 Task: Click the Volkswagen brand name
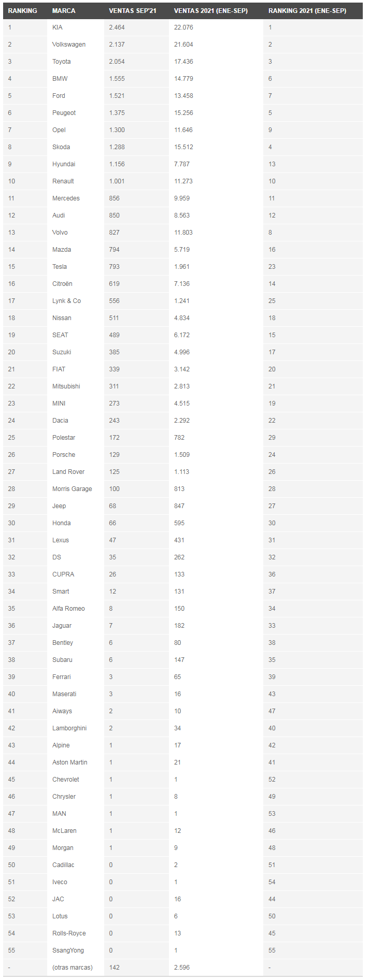pos(69,45)
